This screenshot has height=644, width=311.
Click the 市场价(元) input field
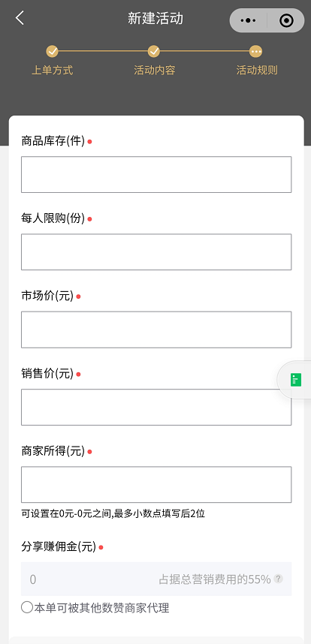[156, 330]
